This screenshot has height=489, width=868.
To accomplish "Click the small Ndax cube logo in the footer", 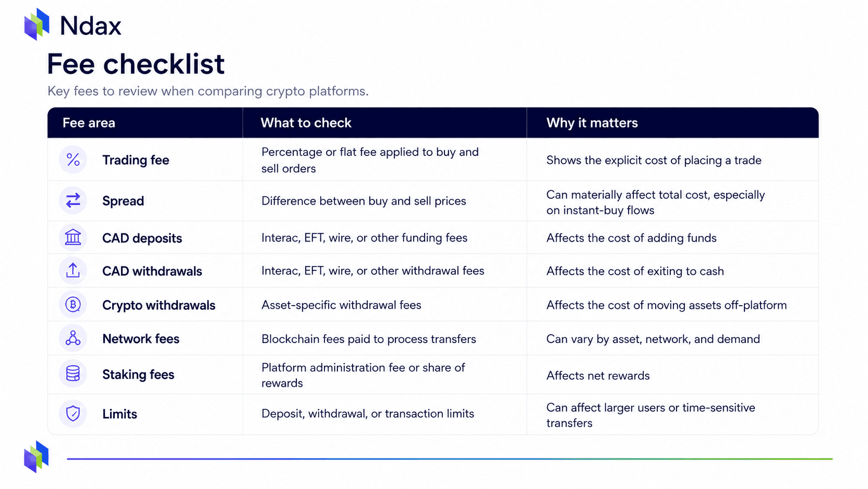I will [36, 457].
